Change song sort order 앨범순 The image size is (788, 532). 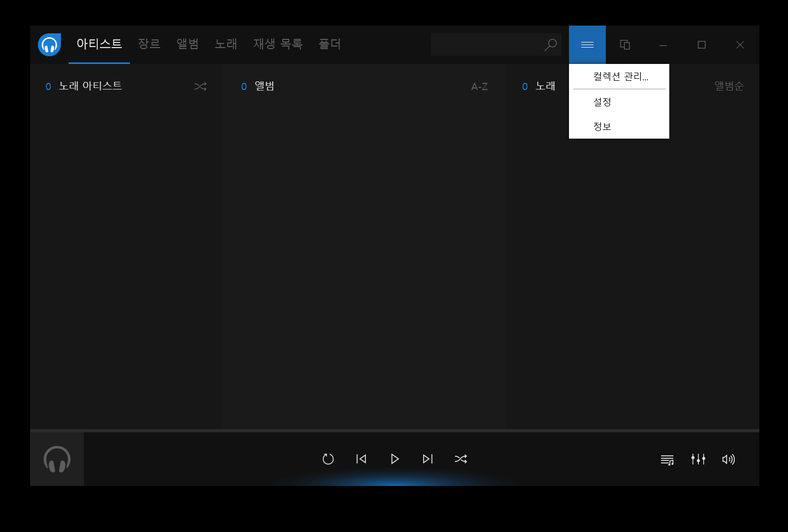pos(729,86)
